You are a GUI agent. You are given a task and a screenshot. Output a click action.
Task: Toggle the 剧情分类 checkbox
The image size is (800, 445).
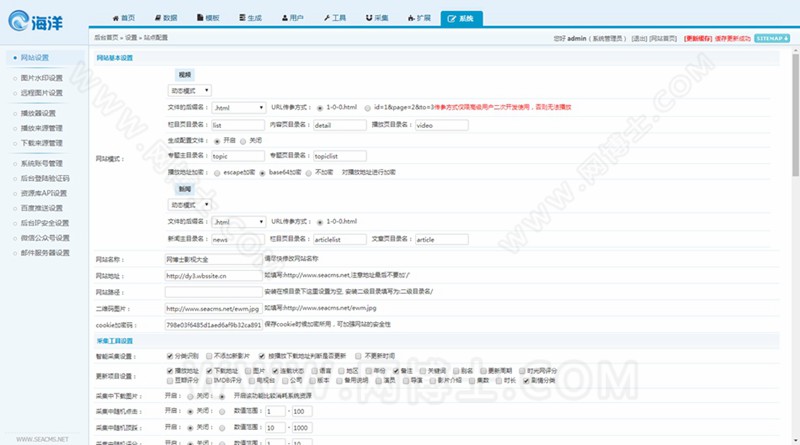(x=526, y=381)
